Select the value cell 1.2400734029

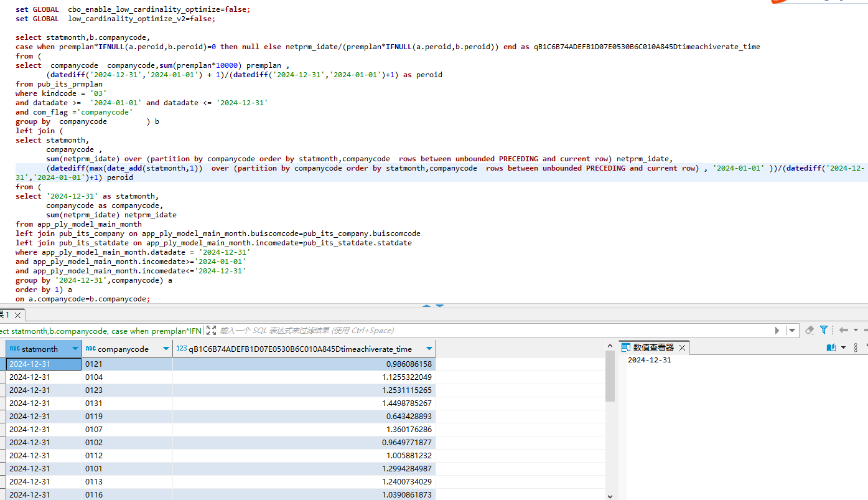point(304,482)
